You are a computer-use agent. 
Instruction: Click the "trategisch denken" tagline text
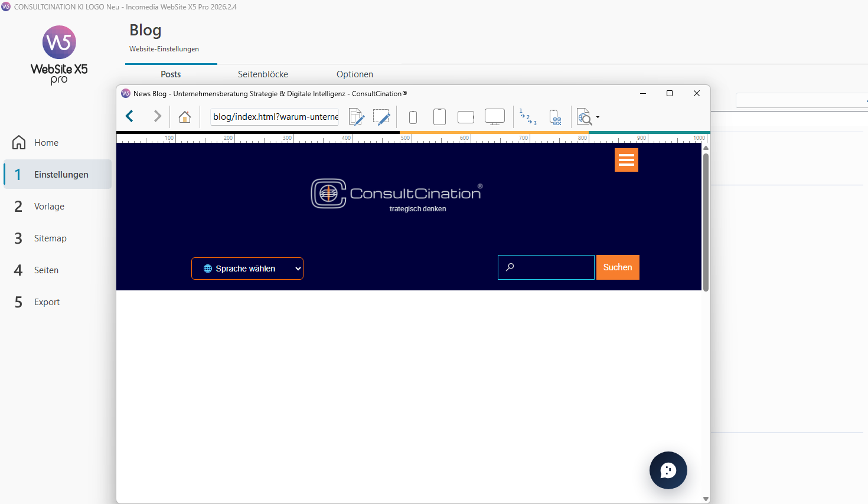point(417,209)
